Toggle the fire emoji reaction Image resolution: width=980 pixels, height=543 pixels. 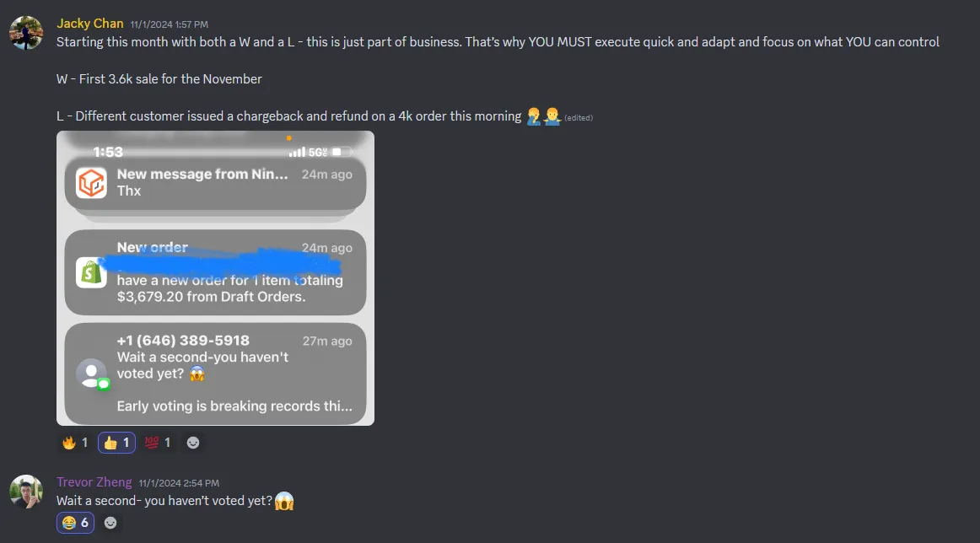[75, 443]
